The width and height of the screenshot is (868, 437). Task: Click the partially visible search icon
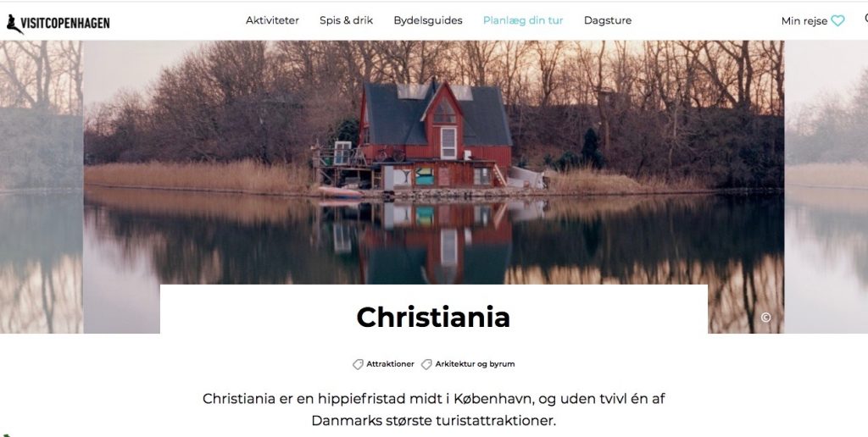point(865,19)
